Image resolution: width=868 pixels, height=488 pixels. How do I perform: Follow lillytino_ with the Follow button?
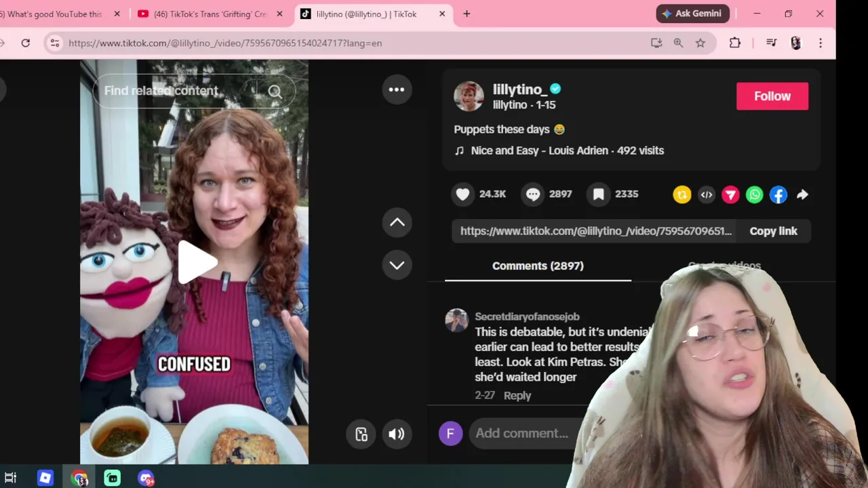coord(772,96)
